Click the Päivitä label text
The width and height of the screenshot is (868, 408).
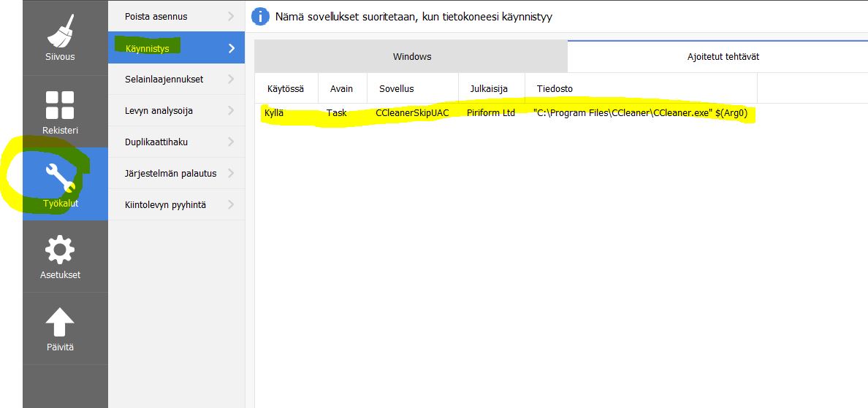coord(60,347)
